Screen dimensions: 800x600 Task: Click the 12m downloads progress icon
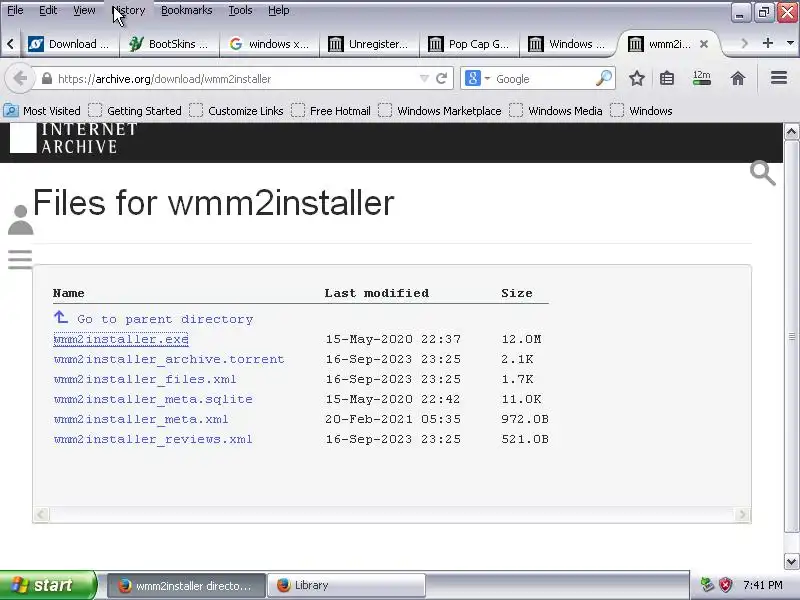(702, 78)
